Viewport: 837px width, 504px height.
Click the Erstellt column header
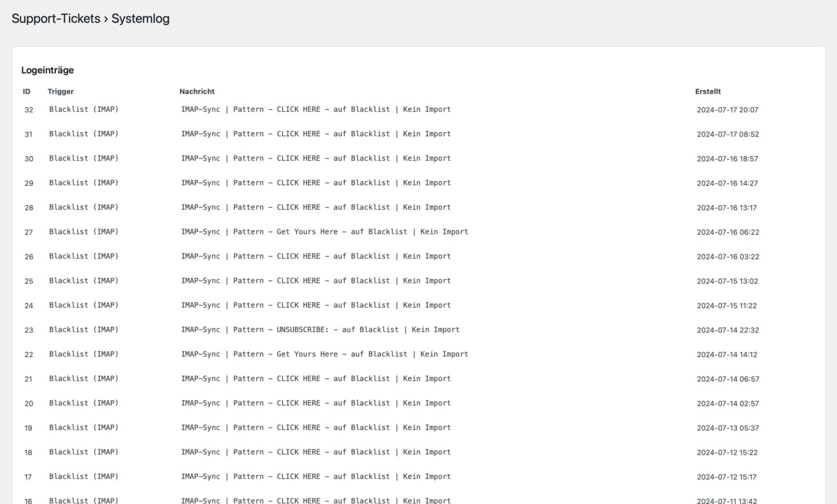click(x=708, y=91)
